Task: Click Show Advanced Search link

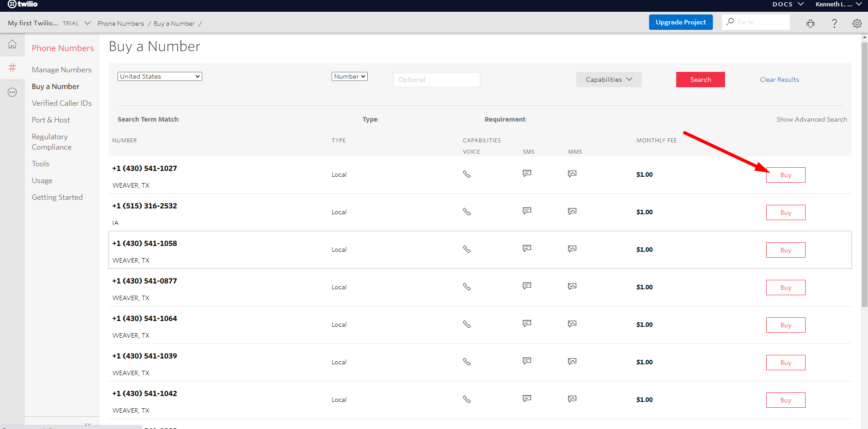Action: pos(812,119)
